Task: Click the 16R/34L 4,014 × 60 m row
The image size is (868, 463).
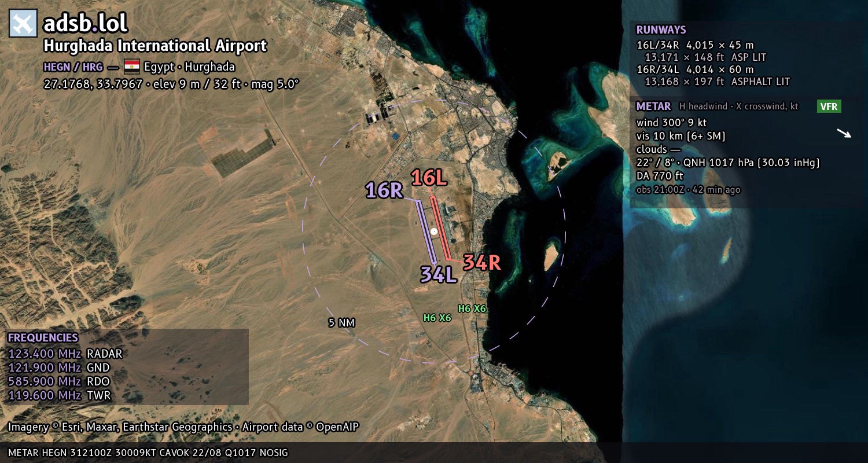Action: click(x=695, y=69)
